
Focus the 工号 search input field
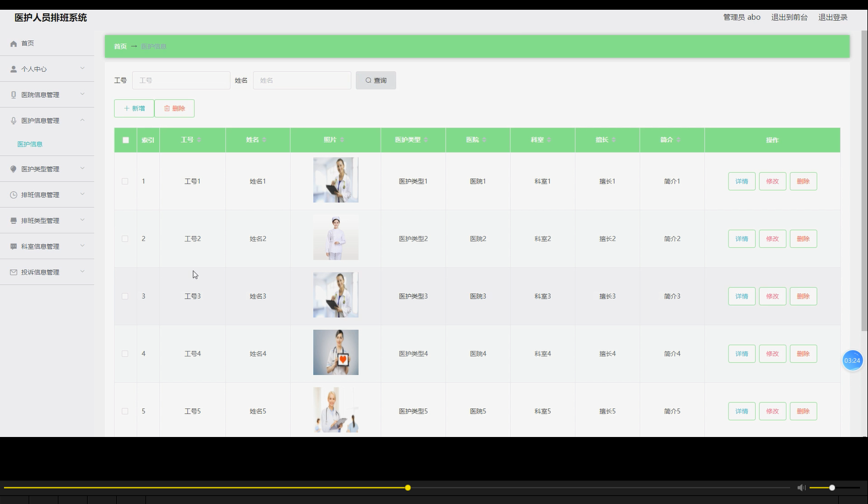click(181, 80)
